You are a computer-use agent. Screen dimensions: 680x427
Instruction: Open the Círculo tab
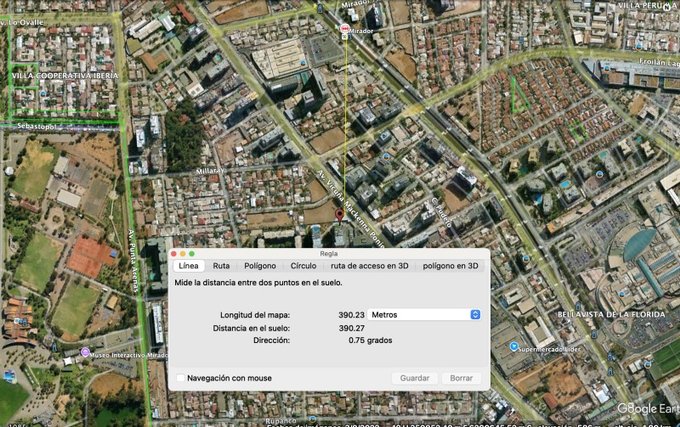tap(303, 266)
